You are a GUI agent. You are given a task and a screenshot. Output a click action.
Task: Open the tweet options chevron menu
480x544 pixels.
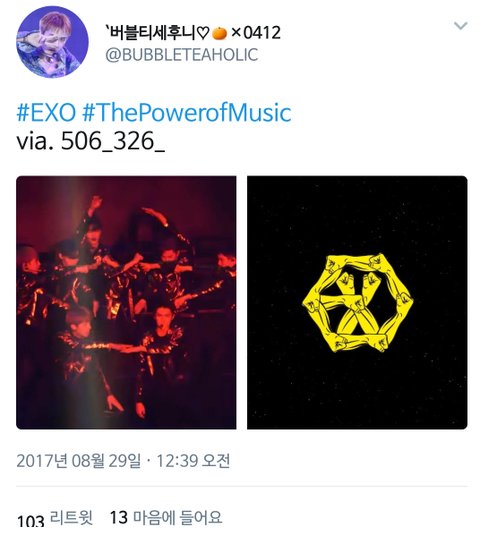click(x=461, y=26)
